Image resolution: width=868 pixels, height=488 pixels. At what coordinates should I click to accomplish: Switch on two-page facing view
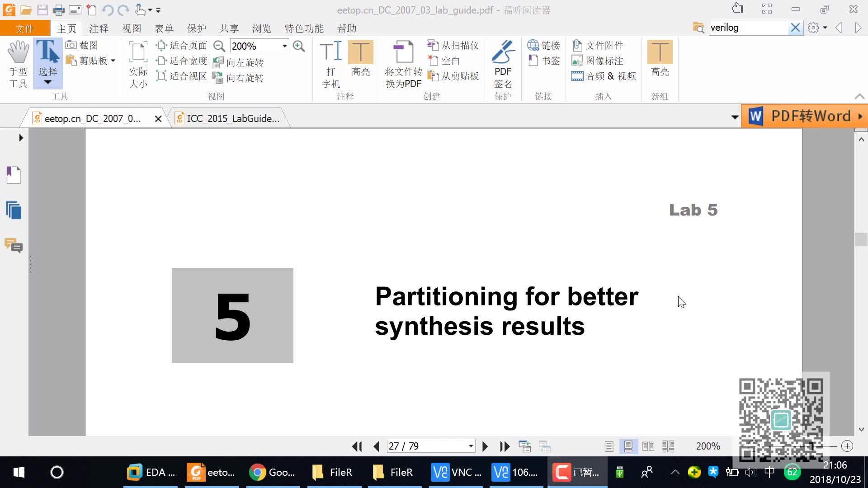pyautogui.click(x=648, y=446)
